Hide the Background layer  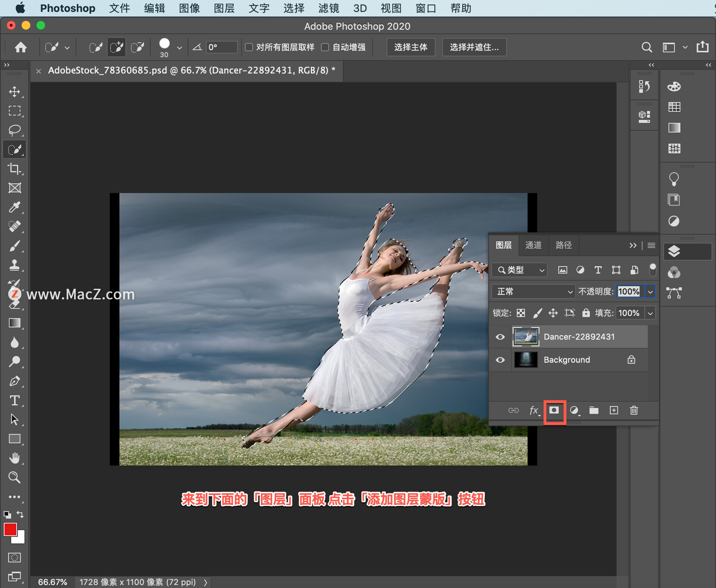click(501, 359)
